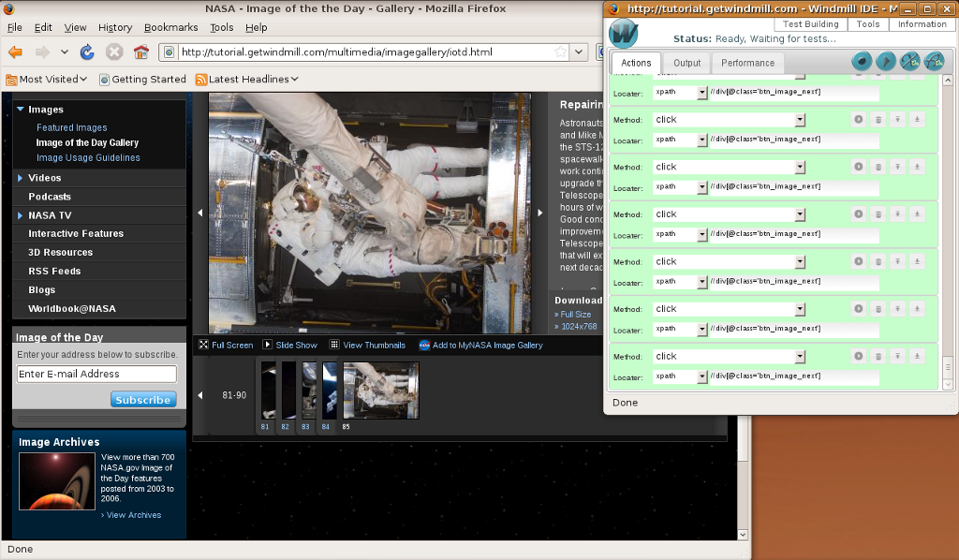The width and height of the screenshot is (959, 560).
Task: Toggle the Record button in Windmill IDE
Action: [x=862, y=61]
